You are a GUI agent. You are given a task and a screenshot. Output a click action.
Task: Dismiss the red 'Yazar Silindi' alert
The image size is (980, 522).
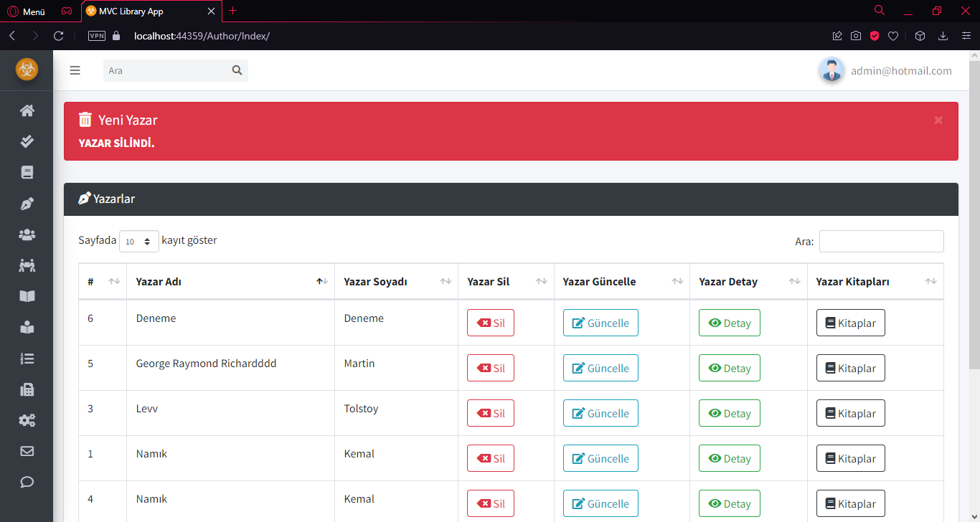coord(938,120)
